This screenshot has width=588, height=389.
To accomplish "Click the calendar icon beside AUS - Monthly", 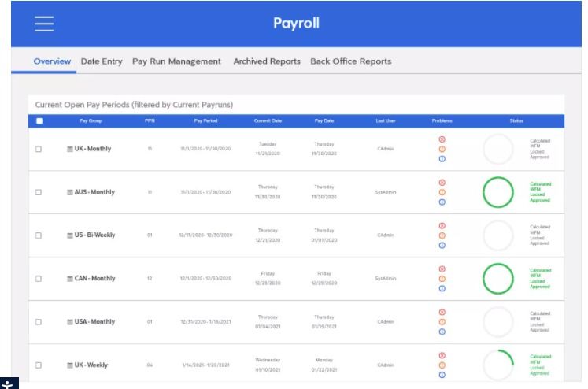I will tap(70, 192).
